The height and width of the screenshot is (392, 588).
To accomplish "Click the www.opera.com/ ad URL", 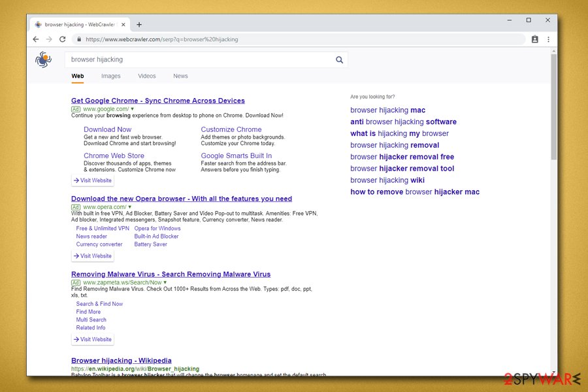I will click(105, 207).
